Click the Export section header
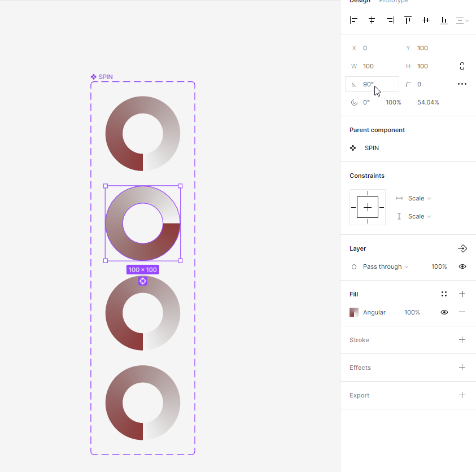Viewport: 476px width, 472px height. pyautogui.click(x=359, y=395)
